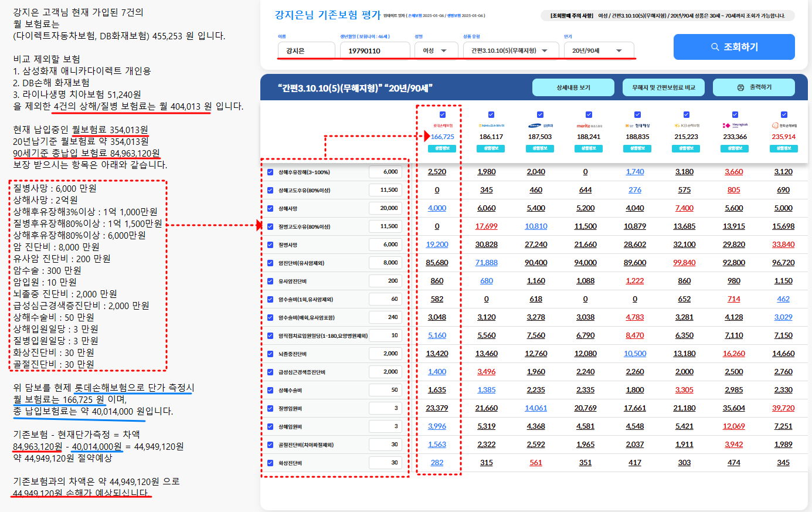Click the 암진단비(유사암제외) amount field 8,000
Image resolution: width=812 pixels, height=512 pixels.
coord(385,263)
